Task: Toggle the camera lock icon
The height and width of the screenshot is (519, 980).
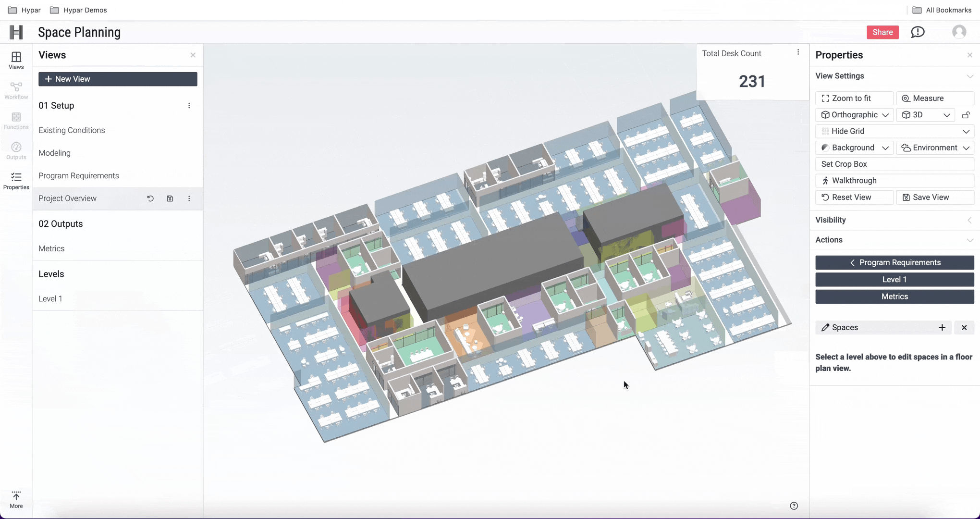Action: point(966,115)
